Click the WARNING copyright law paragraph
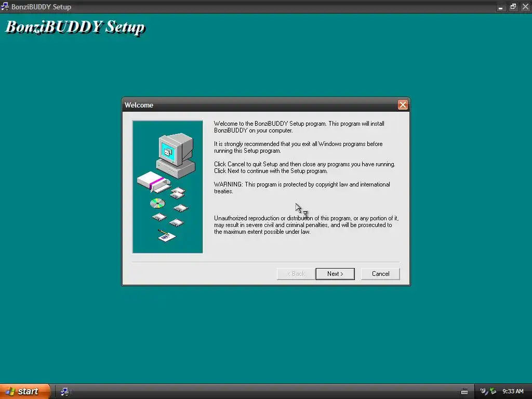The height and width of the screenshot is (399, 532). [x=302, y=188]
